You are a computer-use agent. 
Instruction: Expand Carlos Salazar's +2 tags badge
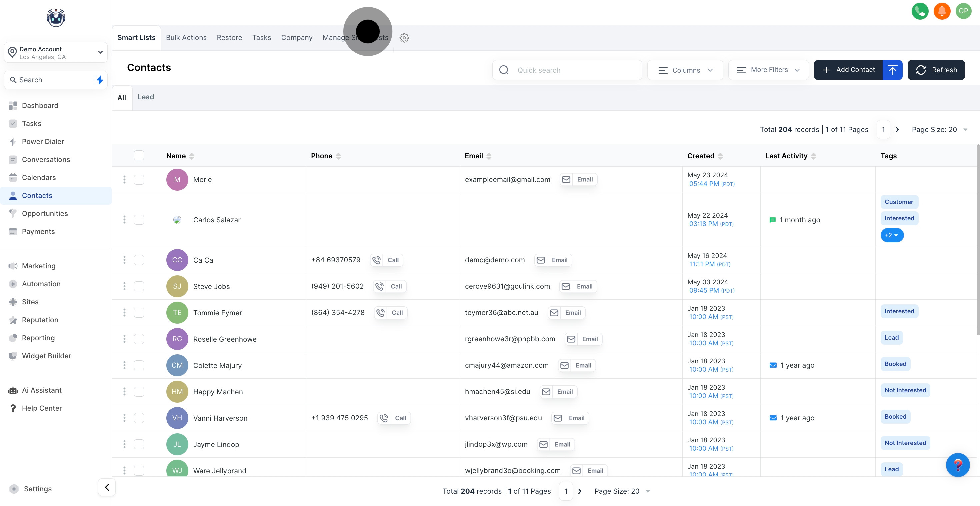(892, 235)
